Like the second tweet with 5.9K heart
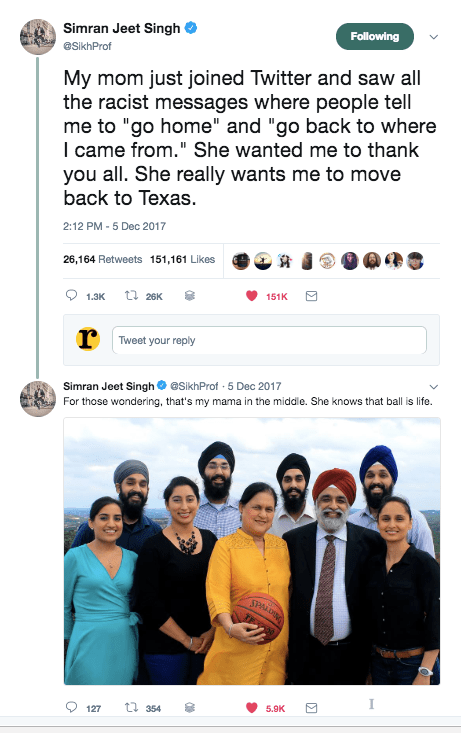 252,707
